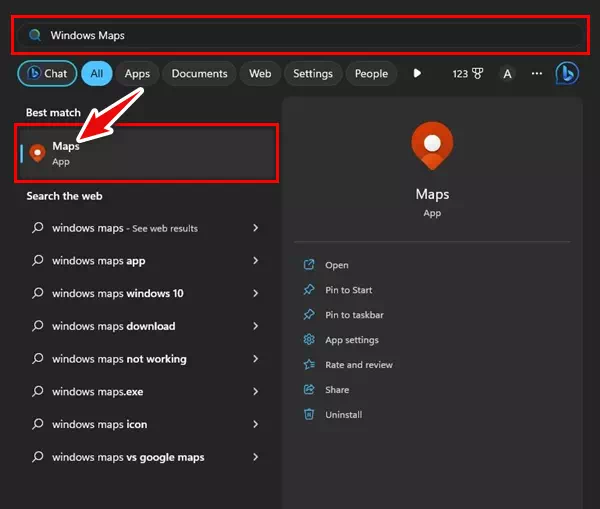The width and height of the screenshot is (600, 509).
Task: Click the Pin to taskbar pin icon
Action: [309, 315]
